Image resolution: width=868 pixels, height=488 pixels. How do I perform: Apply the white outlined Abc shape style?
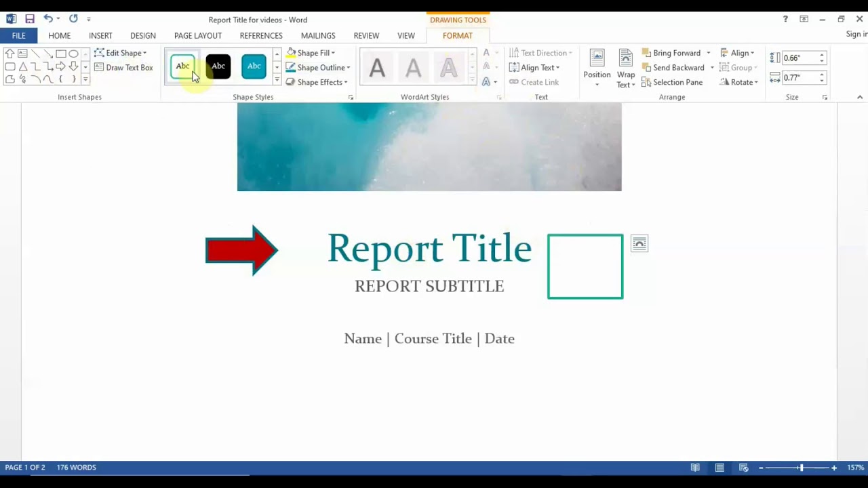click(x=182, y=66)
